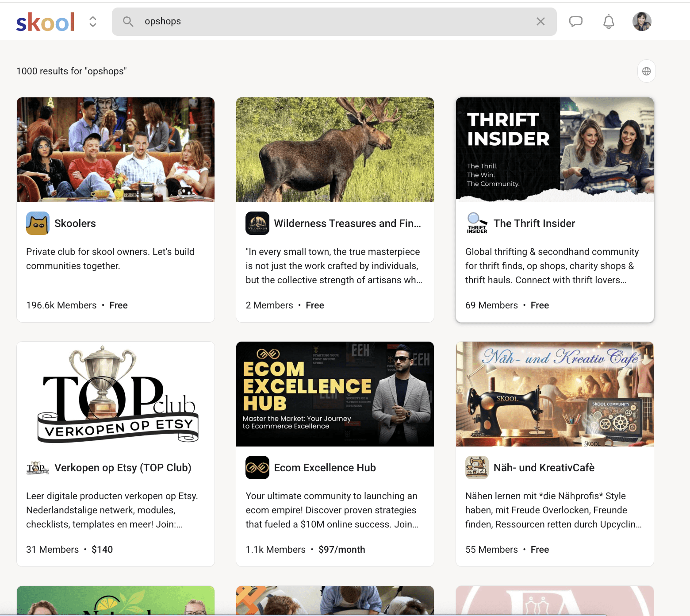Click 'Leer digitale producten verkopen' description
The height and width of the screenshot is (616, 690).
[112, 510]
